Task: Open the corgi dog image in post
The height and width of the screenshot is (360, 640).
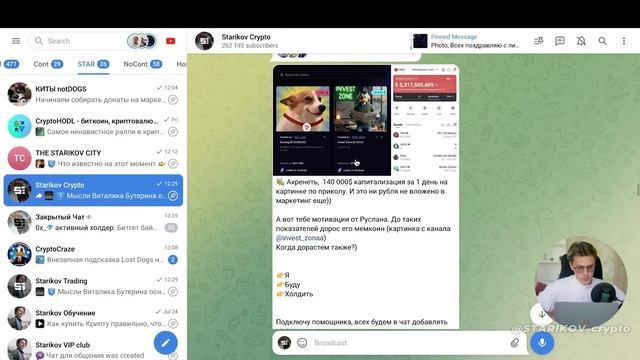Action: 303,109
